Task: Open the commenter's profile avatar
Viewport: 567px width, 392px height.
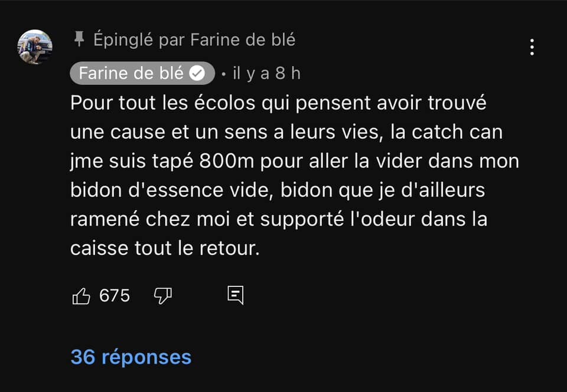Action: [x=35, y=47]
